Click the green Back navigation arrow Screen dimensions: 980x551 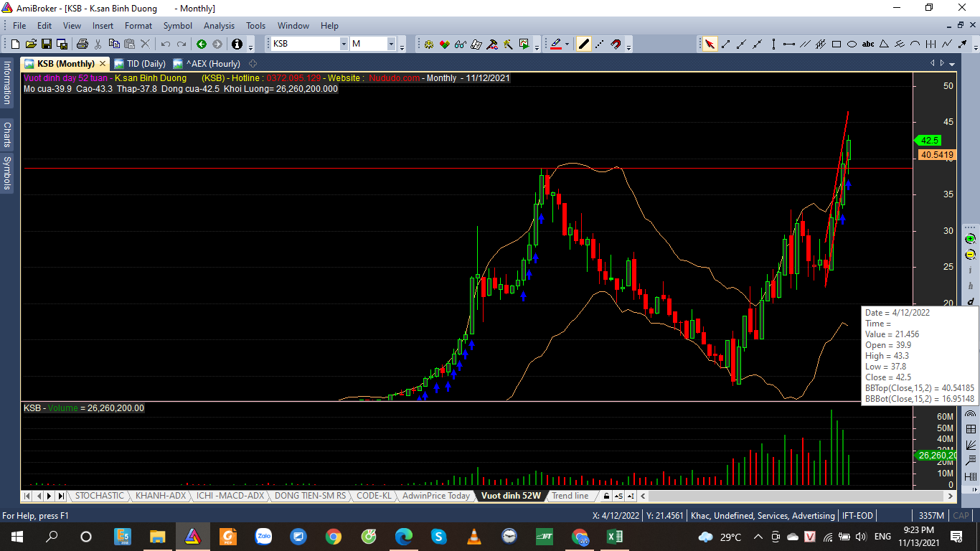point(202,44)
